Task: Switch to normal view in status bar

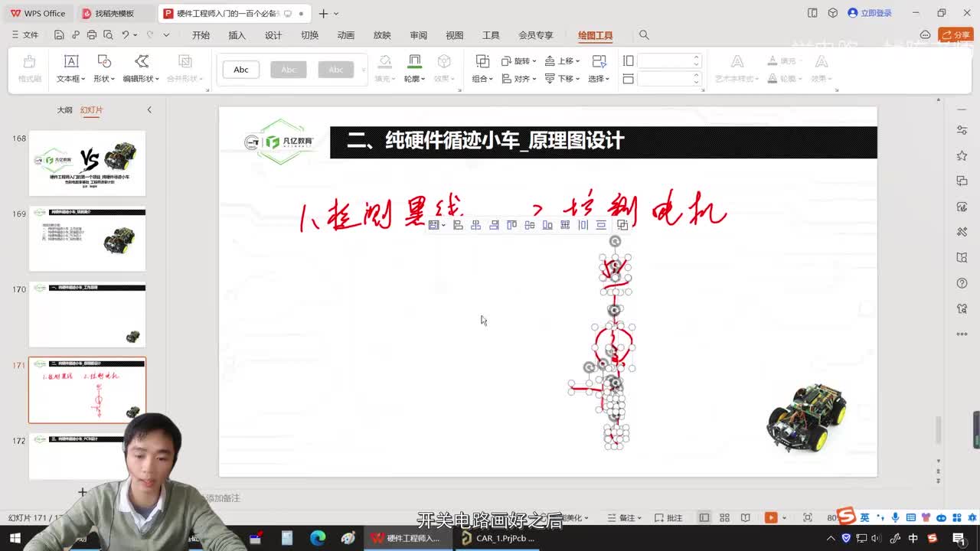Action: (704, 518)
